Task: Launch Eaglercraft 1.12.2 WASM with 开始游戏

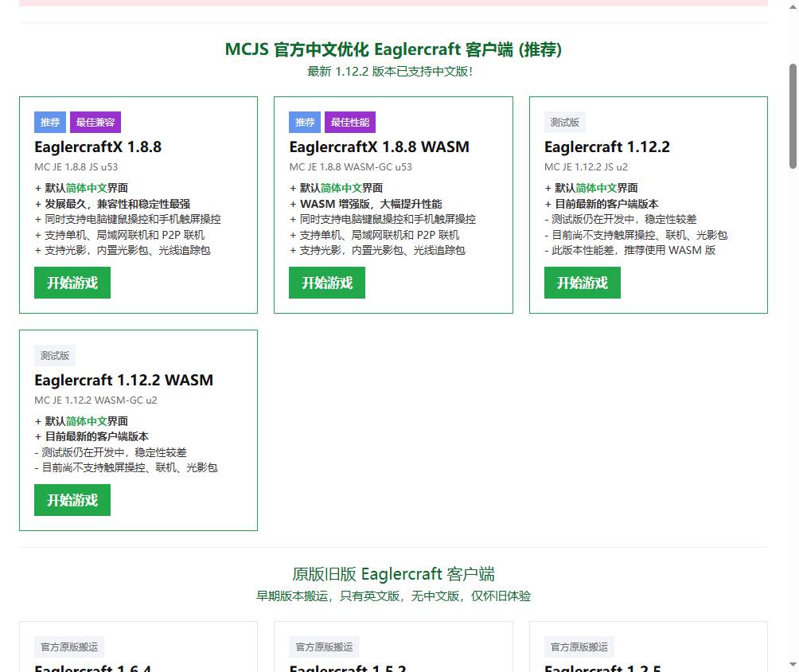Action: click(72, 500)
